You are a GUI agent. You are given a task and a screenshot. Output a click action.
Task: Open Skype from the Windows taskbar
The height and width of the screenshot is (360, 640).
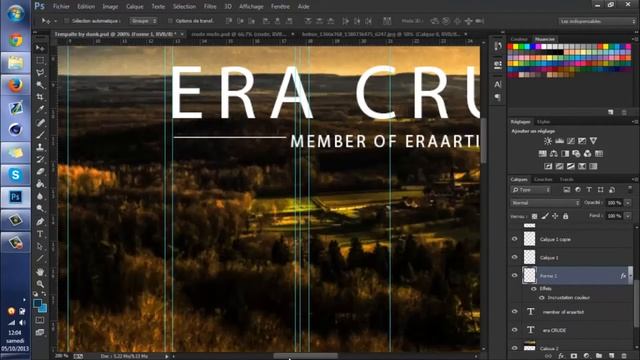coord(16,175)
